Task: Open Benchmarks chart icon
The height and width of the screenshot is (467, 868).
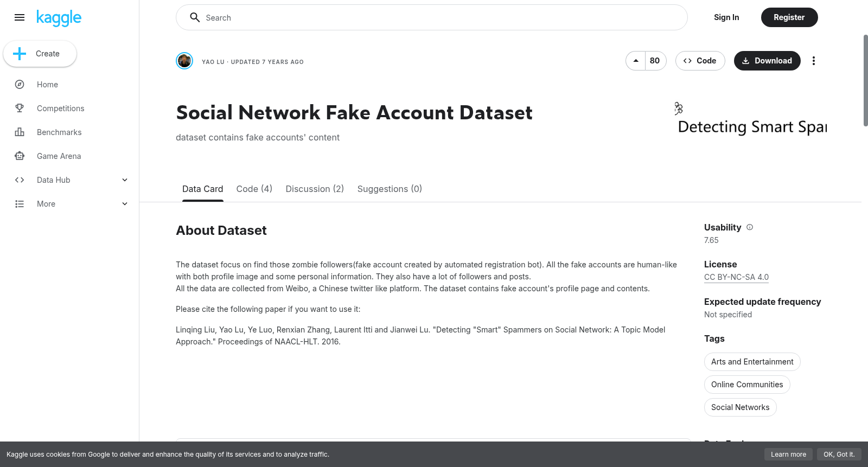Action: pyautogui.click(x=20, y=132)
